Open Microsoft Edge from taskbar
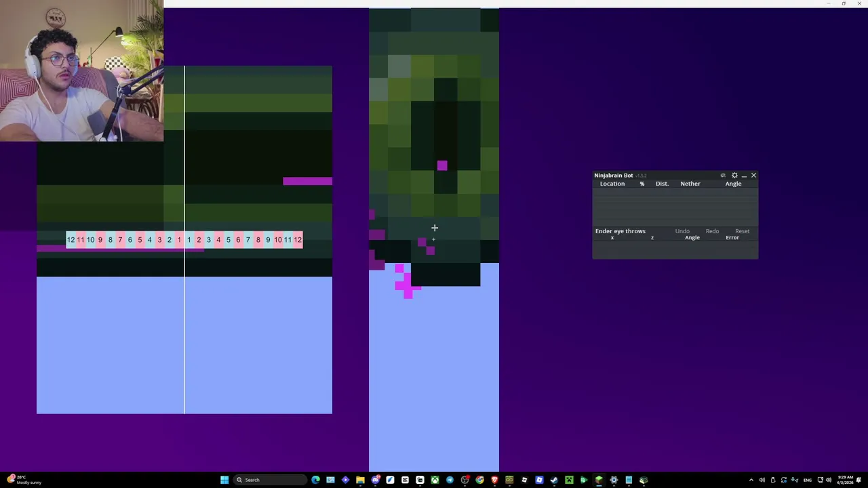This screenshot has width=868, height=488. click(x=315, y=480)
